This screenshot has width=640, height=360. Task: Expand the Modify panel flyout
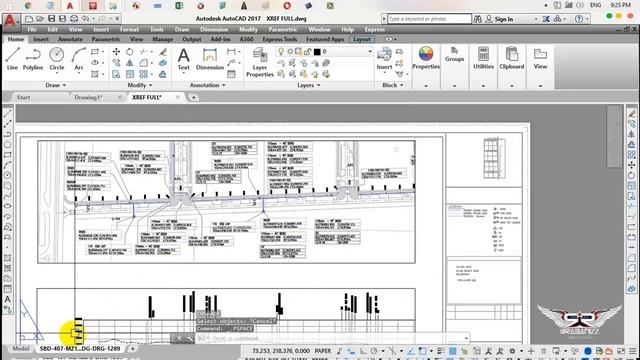click(140, 85)
